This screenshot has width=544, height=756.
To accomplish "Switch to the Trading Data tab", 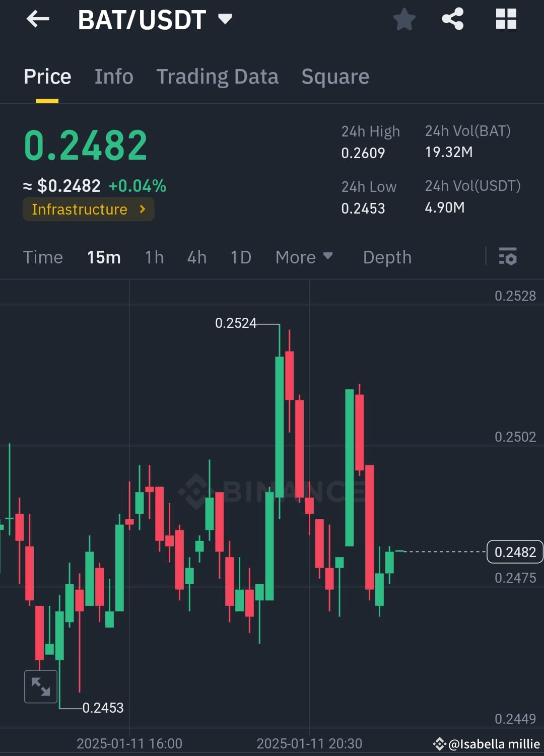I will point(218,77).
